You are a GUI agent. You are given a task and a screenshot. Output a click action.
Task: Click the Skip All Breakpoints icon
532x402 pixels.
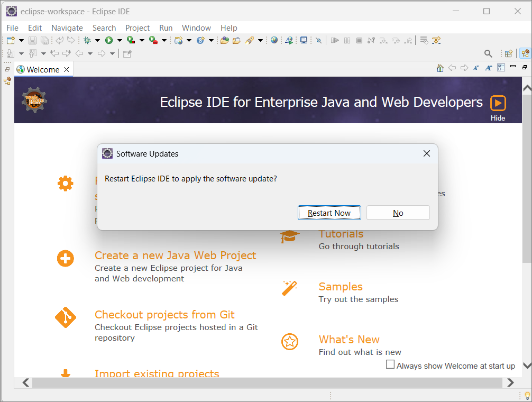(x=318, y=40)
